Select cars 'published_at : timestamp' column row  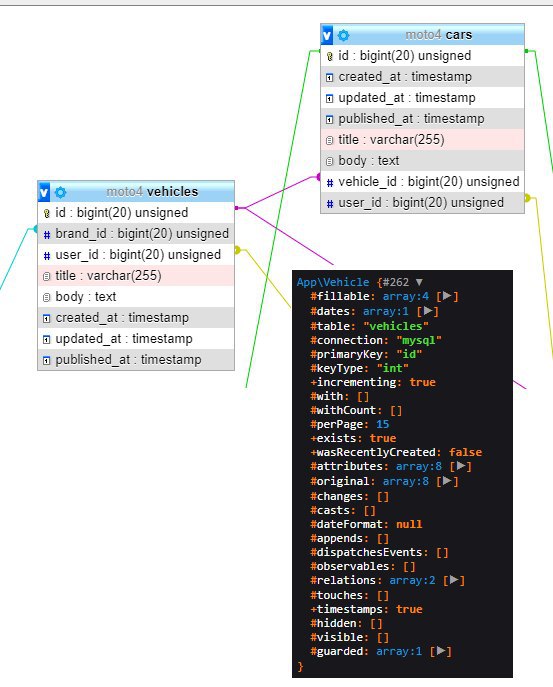422,119
